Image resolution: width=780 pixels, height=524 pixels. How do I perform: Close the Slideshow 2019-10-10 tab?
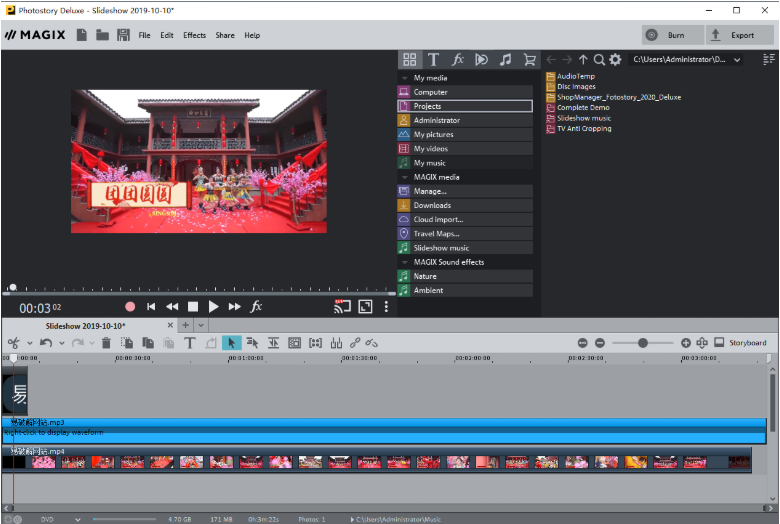point(170,325)
